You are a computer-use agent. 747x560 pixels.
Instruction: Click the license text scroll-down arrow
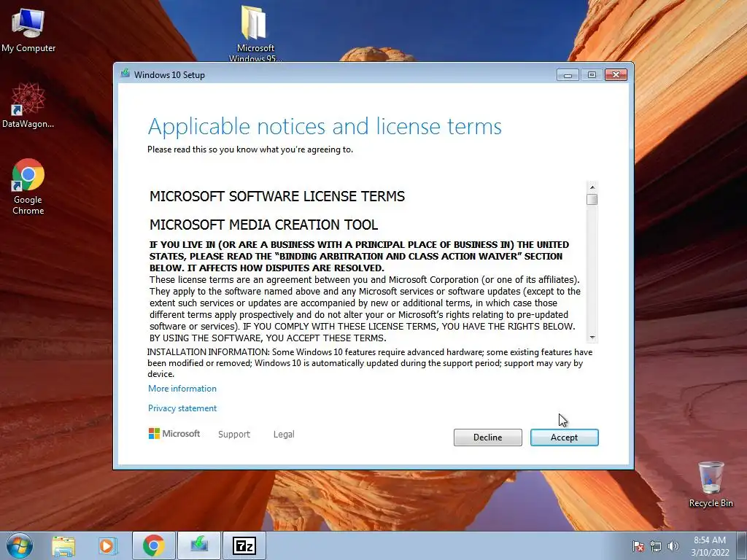pyautogui.click(x=592, y=337)
